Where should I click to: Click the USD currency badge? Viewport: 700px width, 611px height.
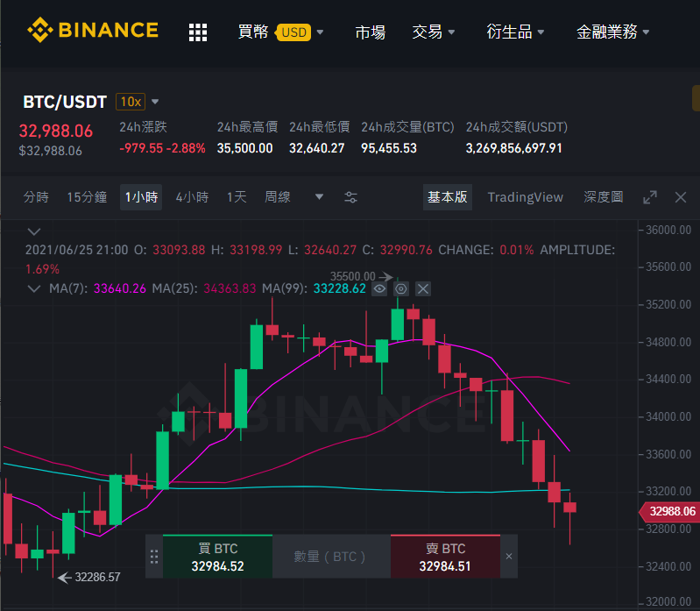[x=293, y=32]
